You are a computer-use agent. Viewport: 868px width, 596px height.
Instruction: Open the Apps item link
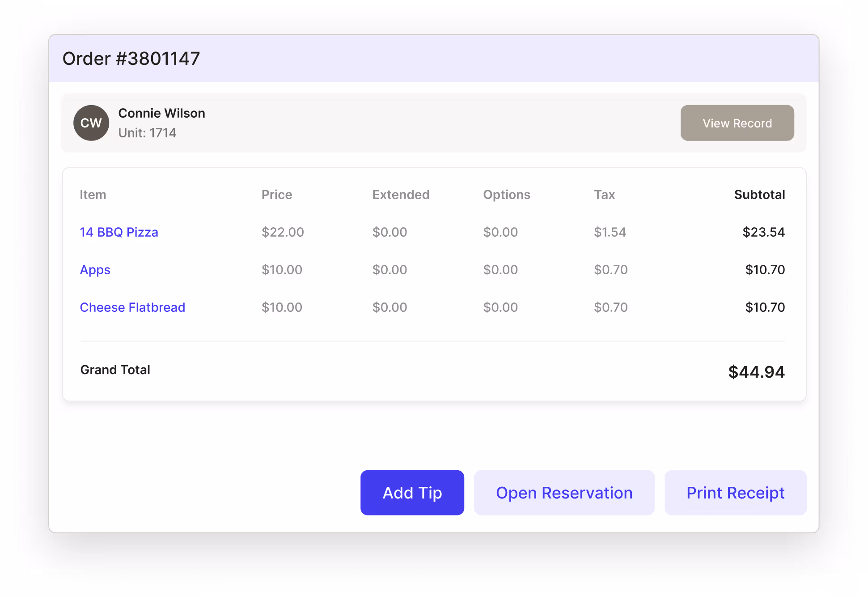pyautogui.click(x=95, y=270)
